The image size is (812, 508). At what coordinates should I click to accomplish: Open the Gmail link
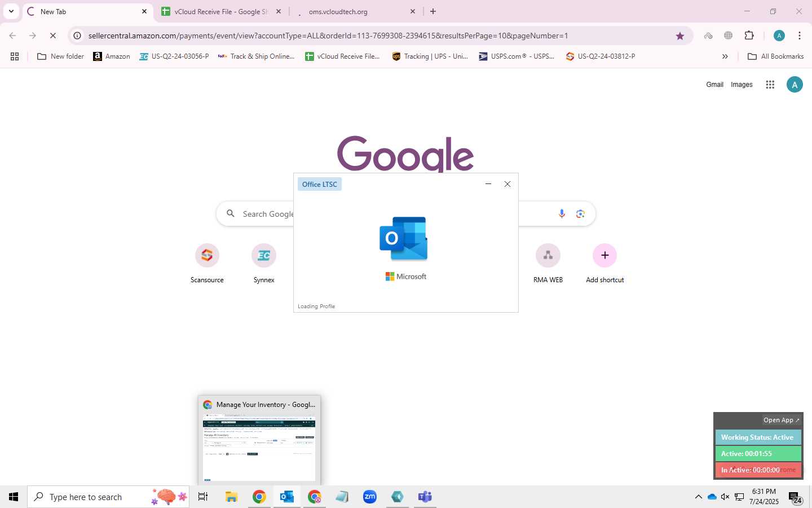(x=714, y=85)
